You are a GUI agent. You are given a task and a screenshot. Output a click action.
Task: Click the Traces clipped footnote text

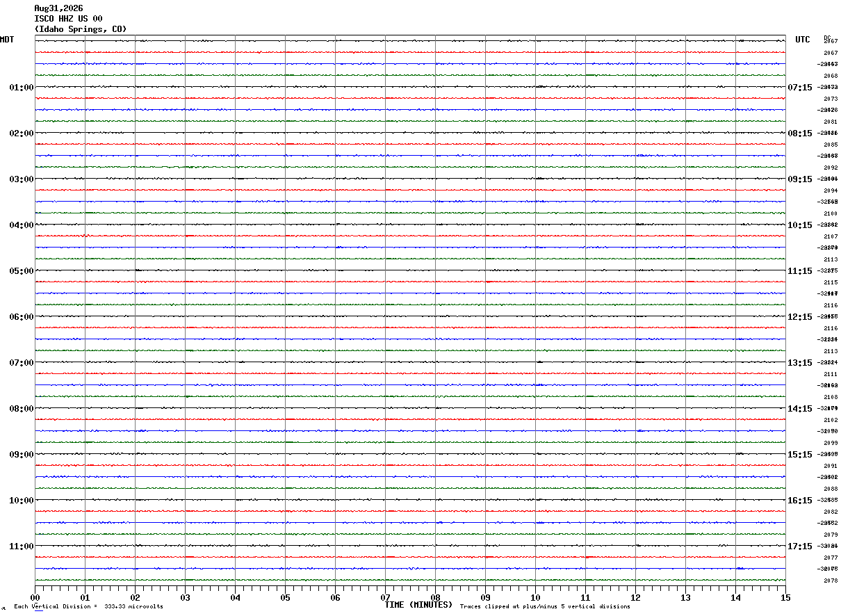point(545,607)
